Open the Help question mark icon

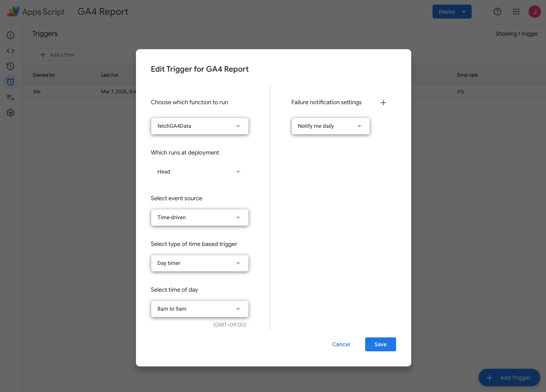pyautogui.click(x=498, y=12)
